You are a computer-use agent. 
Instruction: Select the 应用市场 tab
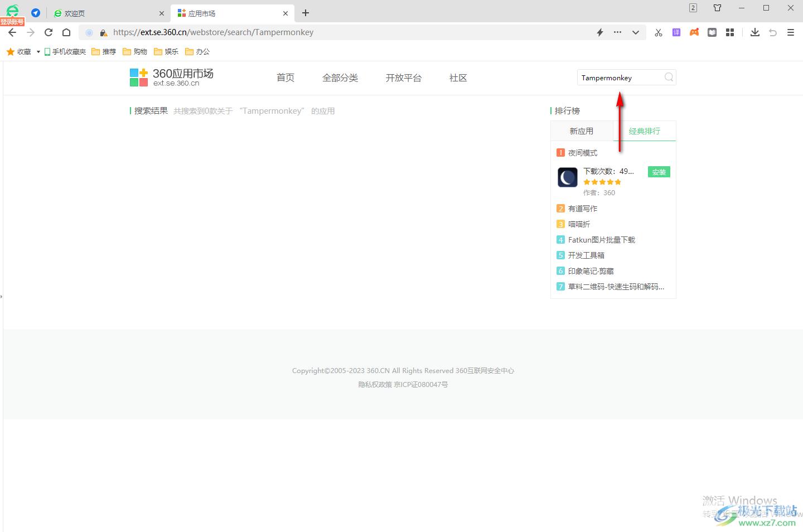(x=233, y=13)
